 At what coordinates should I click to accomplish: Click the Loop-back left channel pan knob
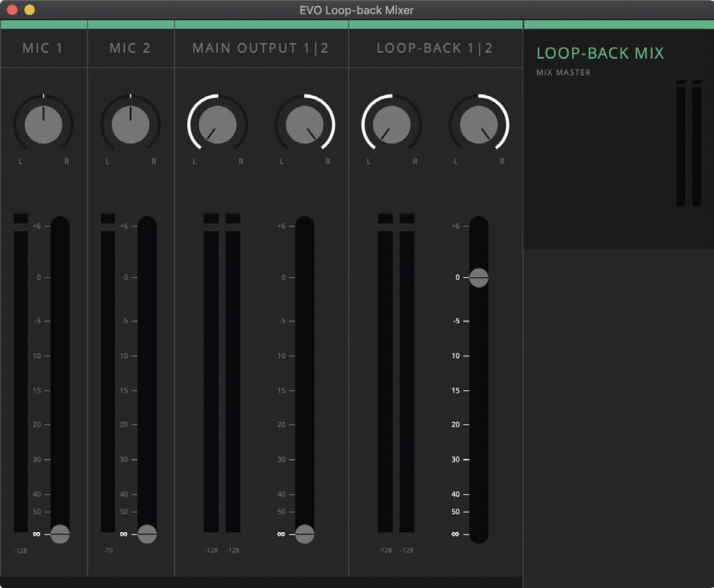pyautogui.click(x=392, y=125)
